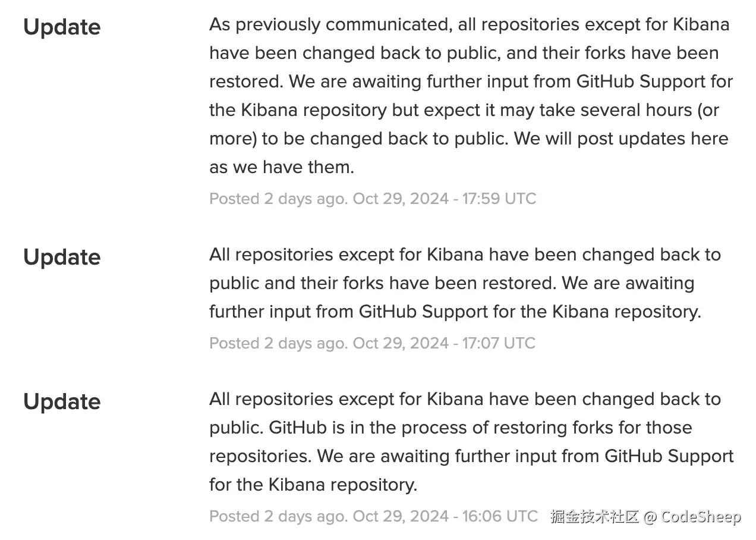
Task: Click "as we have them." closing line
Action: point(282,167)
